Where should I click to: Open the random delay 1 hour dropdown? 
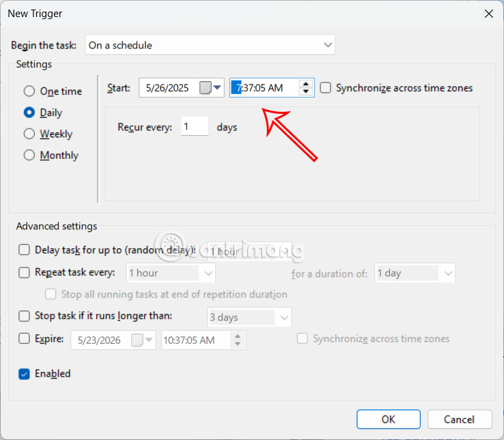[x=249, y=252]
